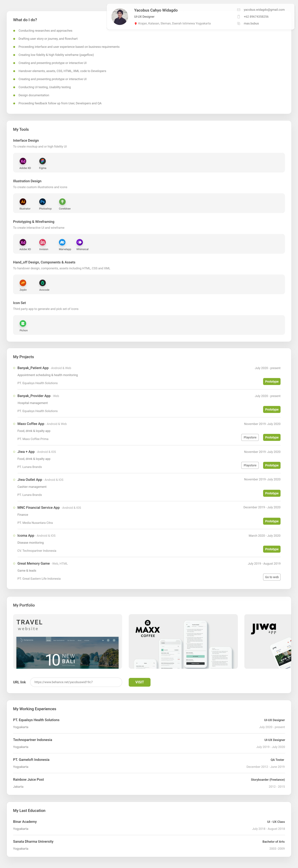
Task: Click Go to web for Great Memory Game
Action: tap(271, 577)
